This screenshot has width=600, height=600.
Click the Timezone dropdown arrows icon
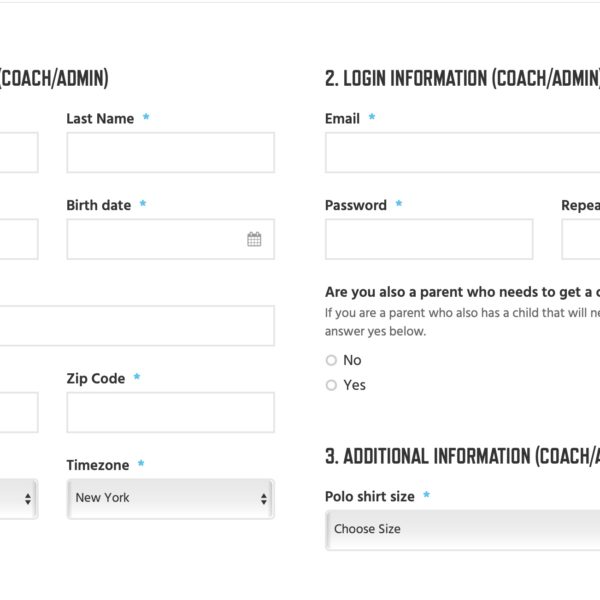[x=264, y=499]
